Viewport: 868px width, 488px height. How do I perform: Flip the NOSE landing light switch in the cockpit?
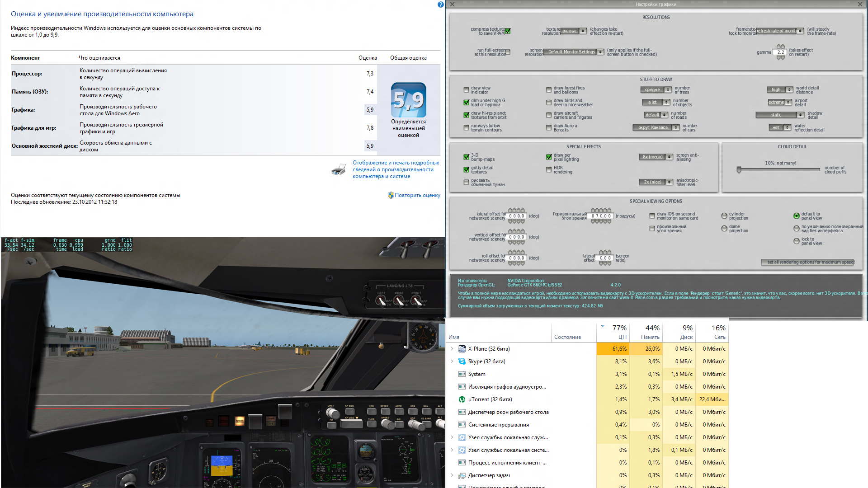[x=398, y=300]
